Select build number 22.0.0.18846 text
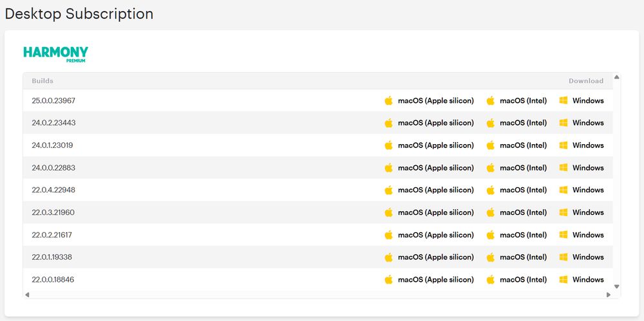The height and width of the screenshot is (321, 644). point(53,280)
